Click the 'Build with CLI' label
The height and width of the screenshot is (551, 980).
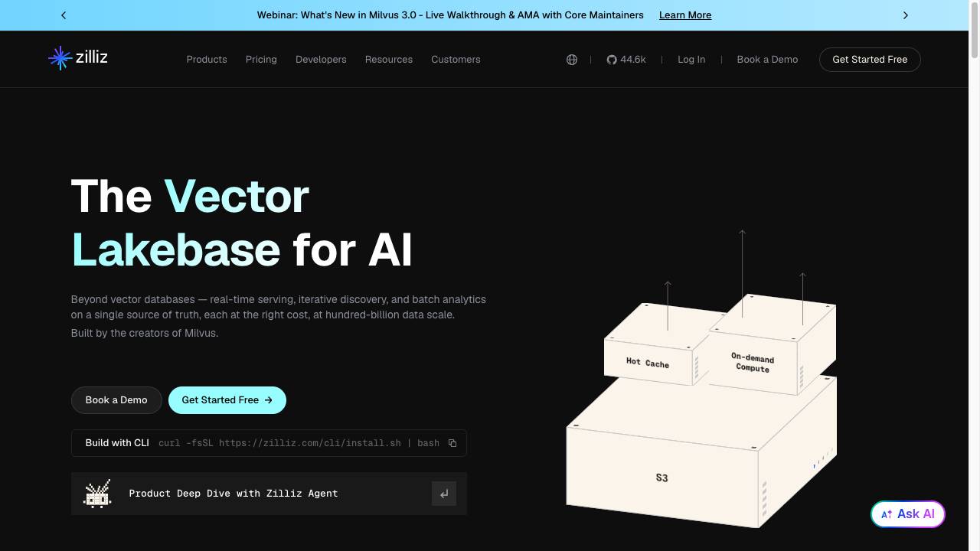pos(117,443)
